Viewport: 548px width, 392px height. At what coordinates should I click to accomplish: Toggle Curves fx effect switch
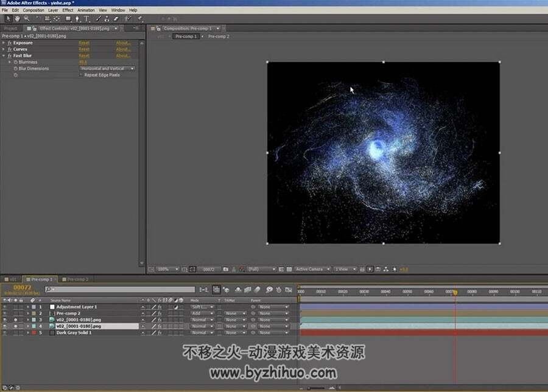9,49
